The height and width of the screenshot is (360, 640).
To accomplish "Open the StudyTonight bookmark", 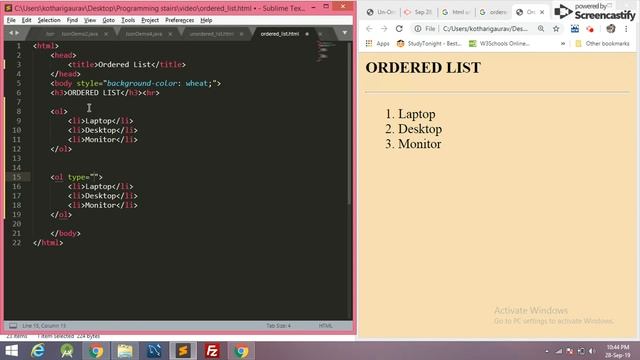I will coord(429,43).
